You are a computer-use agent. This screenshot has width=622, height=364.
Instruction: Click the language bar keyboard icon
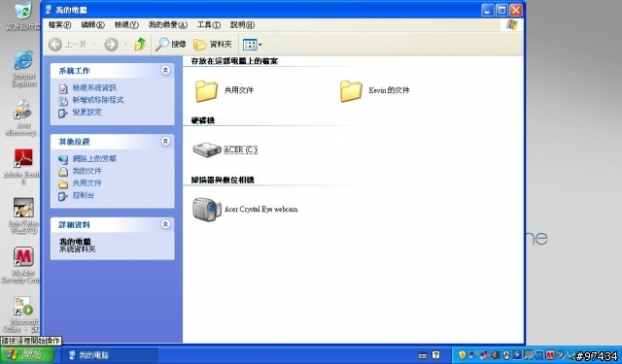[423, 355]
